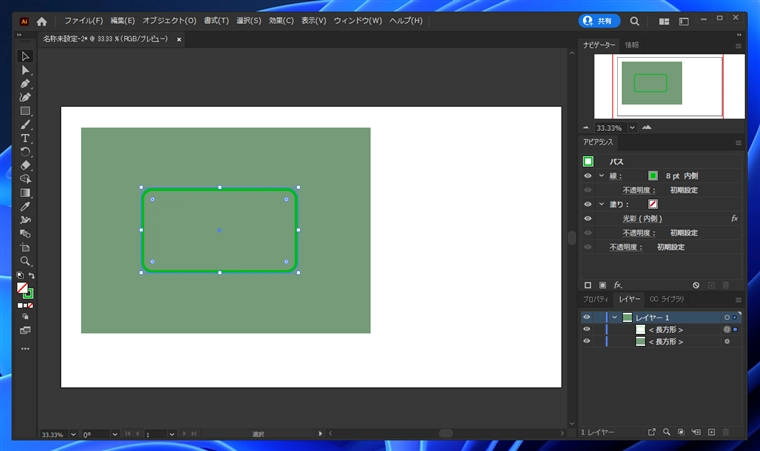Select the Shape Builder tool

[x=25, y=179]
